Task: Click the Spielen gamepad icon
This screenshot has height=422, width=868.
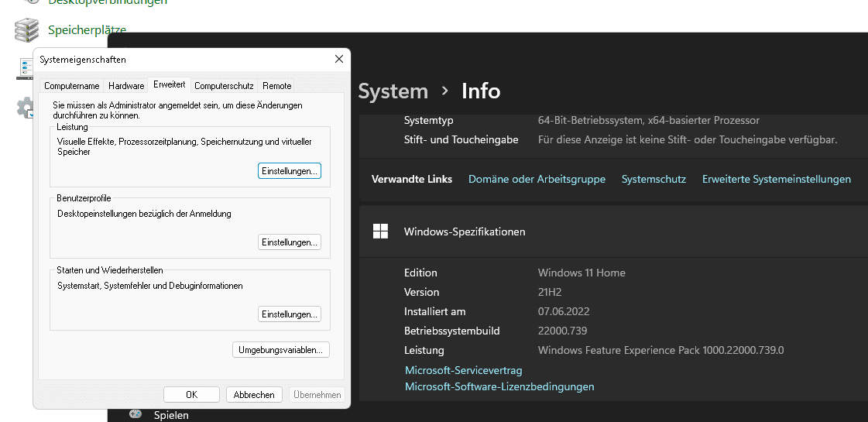Action: (136, 414)
